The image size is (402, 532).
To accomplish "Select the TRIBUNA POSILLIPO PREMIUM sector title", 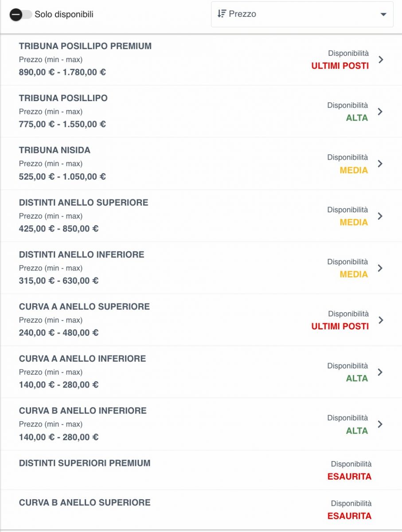I will [85, 46].
